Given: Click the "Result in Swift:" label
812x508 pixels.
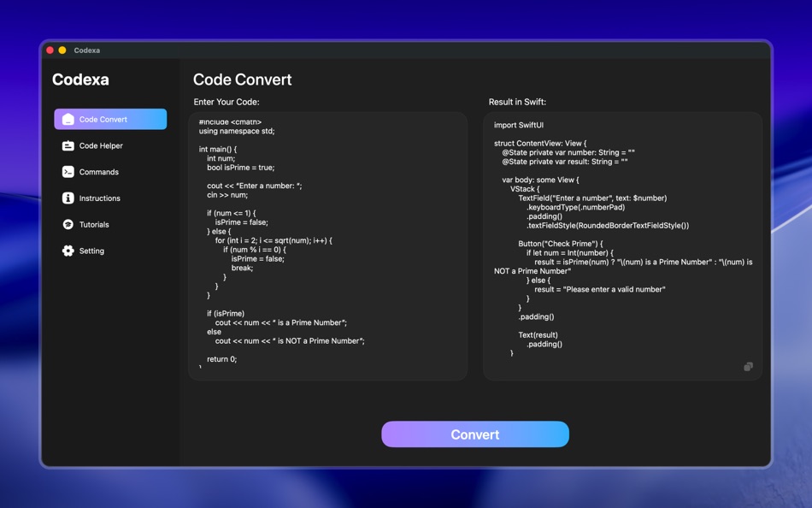Looking at the screenshot, I should pyautogui.click(x=517, y=102).
